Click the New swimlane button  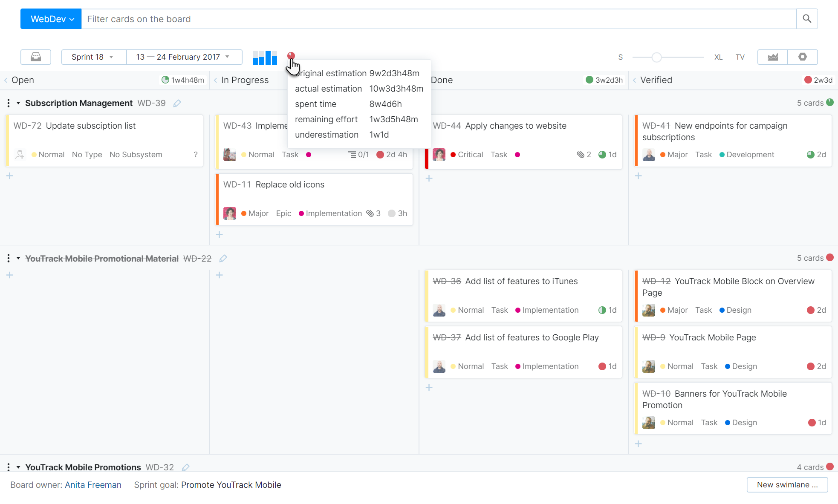pyautogui.click(x=787, y=484)
